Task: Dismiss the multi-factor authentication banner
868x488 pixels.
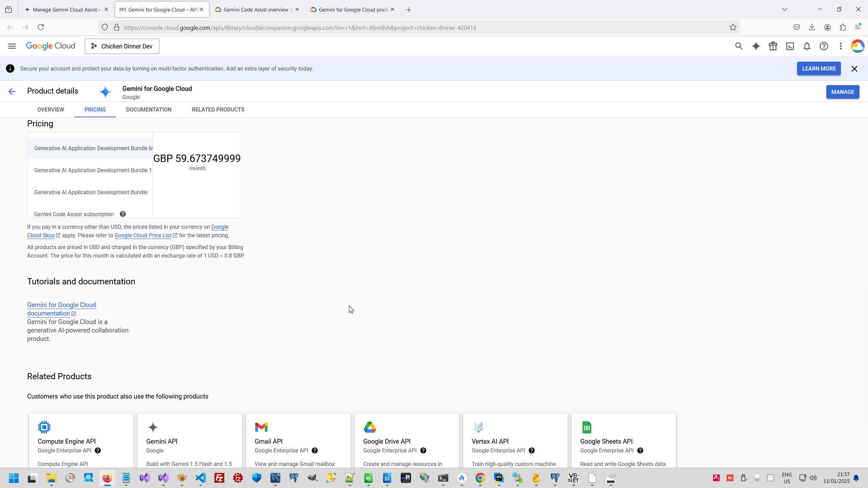Action: [854, 69]
